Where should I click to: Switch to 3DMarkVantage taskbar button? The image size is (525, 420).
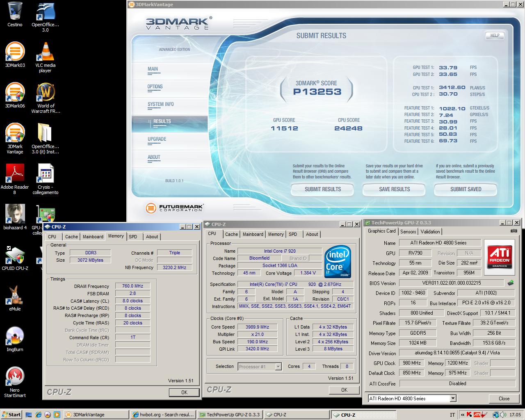tap(96, 415)
